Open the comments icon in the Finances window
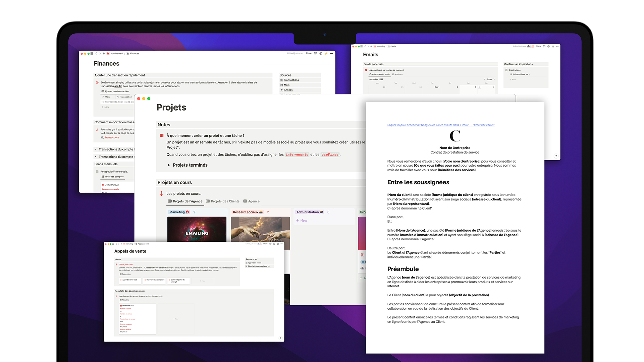Viewport: 644px width, 362px height. (315, 53)
